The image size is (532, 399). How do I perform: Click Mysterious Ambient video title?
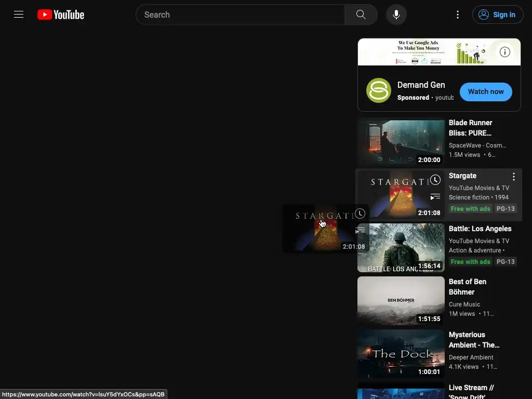474,340
